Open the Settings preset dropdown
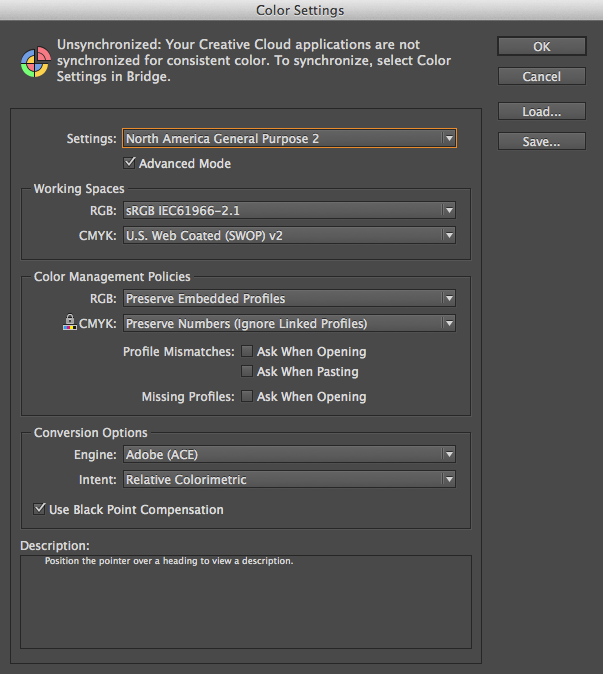The height and width of the screenshot is (674, 603). 289,138
